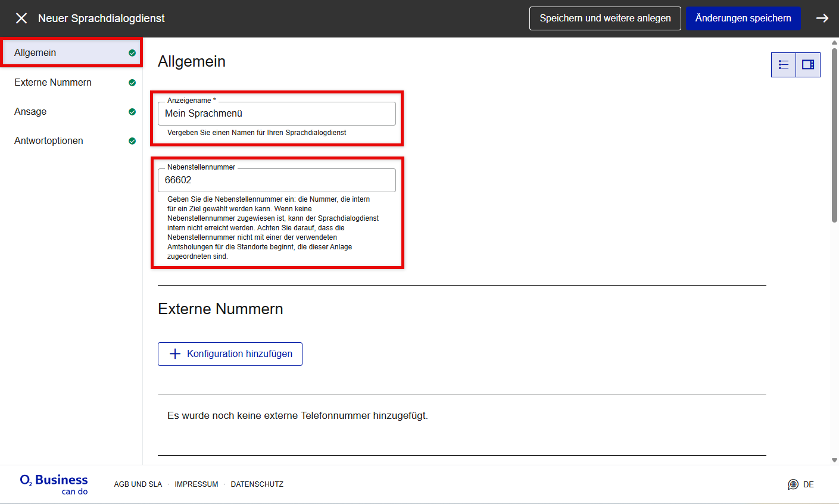Close the Neuer Sprachdialogdienst dialog
839x504 pixels.
pos(21,18)
